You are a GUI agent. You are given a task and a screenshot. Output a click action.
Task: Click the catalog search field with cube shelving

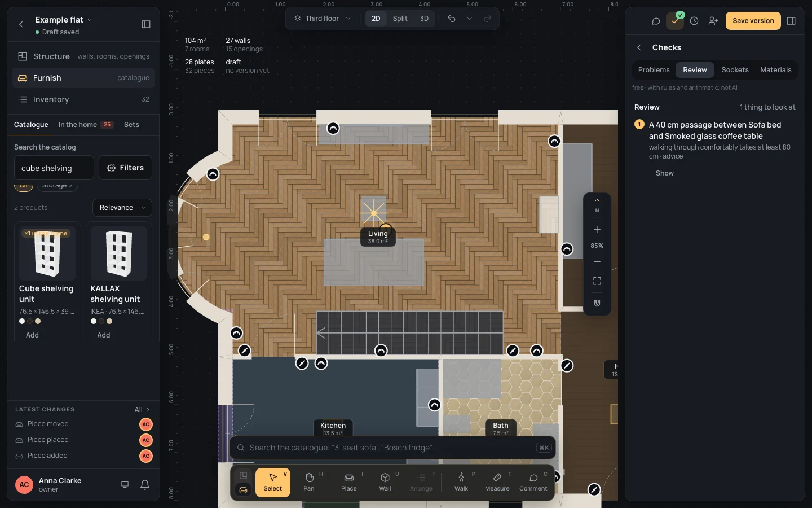54,168
